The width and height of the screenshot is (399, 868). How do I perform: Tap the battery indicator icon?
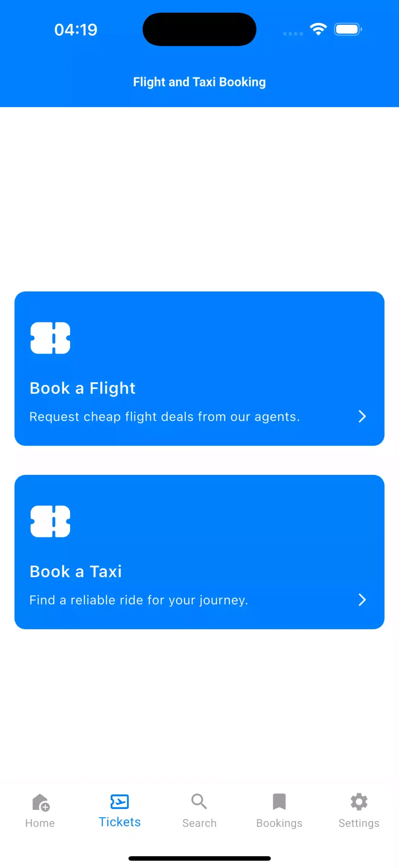348,29
